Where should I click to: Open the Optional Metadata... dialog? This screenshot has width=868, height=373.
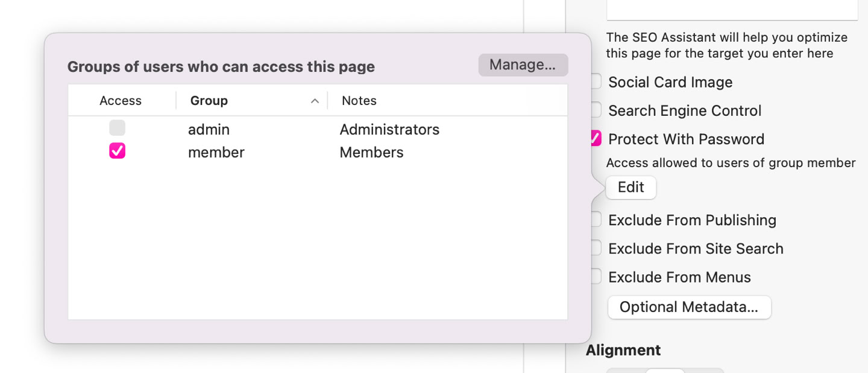pyautogui.click(x=689, y=307)
